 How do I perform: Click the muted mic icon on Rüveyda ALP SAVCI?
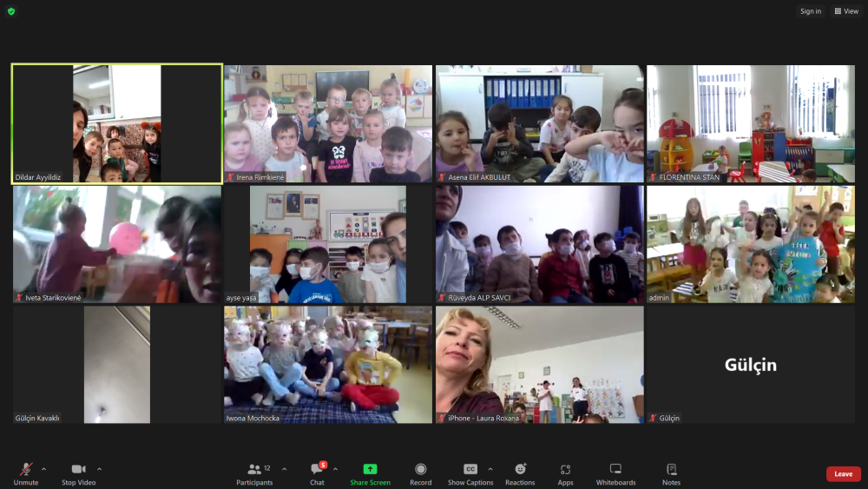click(442, 297)
